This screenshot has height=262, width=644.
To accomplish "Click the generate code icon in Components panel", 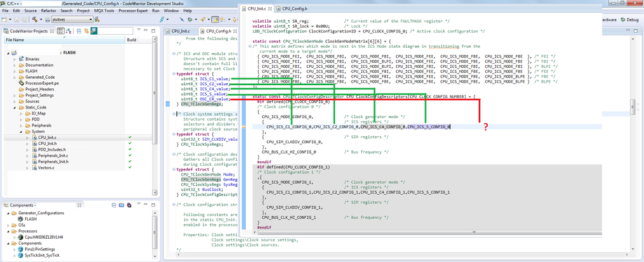I will click(129, 205).
